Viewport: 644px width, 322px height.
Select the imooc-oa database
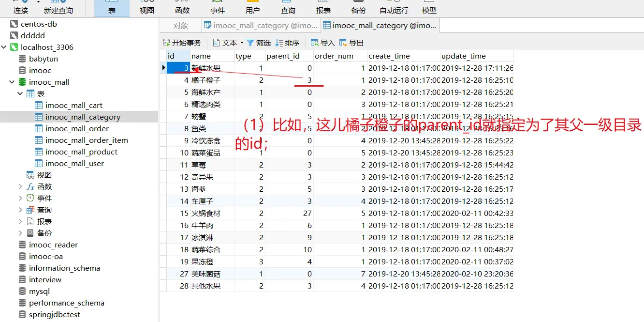(x=46, y=256)
